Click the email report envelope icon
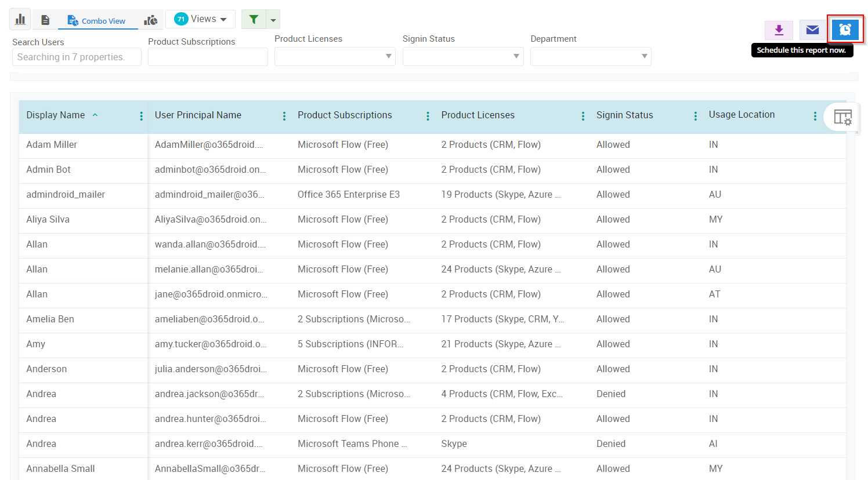Viewport: 868px width, 480px height. click(812, 30)
